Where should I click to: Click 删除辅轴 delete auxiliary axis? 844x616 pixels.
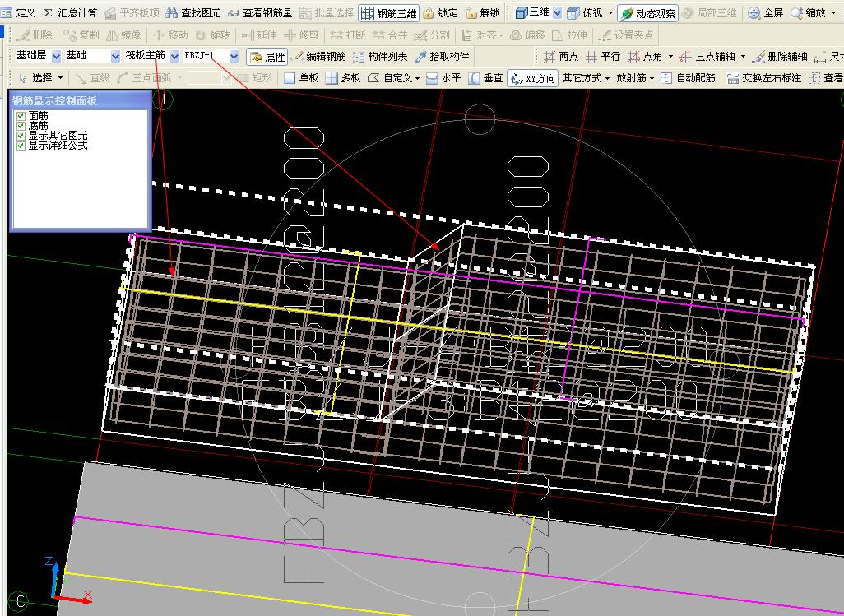[779, 57]
